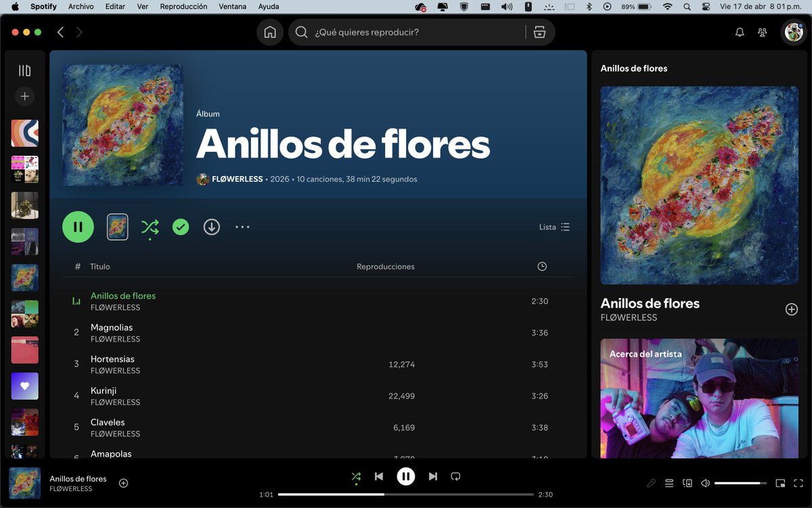The height and width of the screenshot is (508, 812).
Task: Pause playback in the bottom player bar
Action: [x=406, y=477]
